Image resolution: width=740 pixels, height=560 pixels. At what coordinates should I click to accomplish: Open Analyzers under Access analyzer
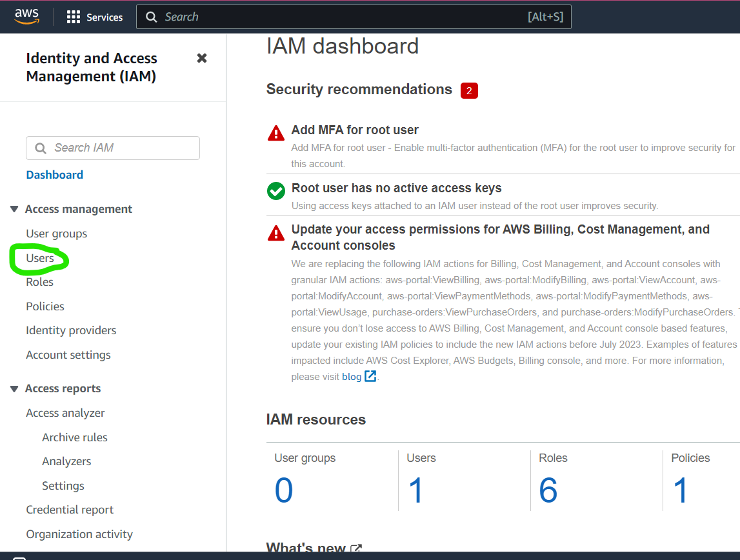[x=66, y=461]
